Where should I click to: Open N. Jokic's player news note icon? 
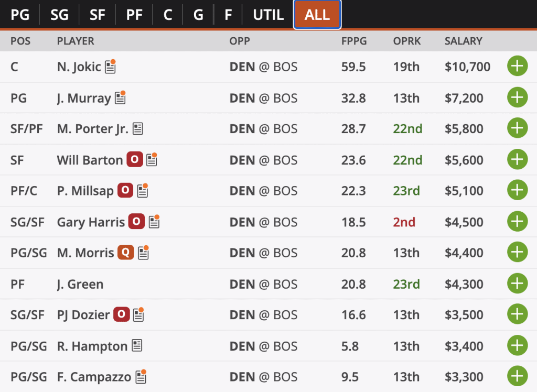(110, 66)
